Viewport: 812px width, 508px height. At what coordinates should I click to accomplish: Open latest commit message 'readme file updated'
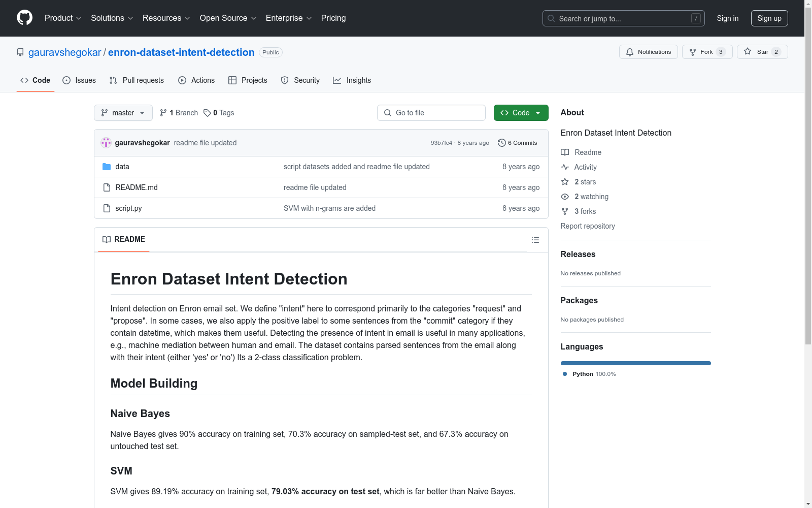(205, 143)
